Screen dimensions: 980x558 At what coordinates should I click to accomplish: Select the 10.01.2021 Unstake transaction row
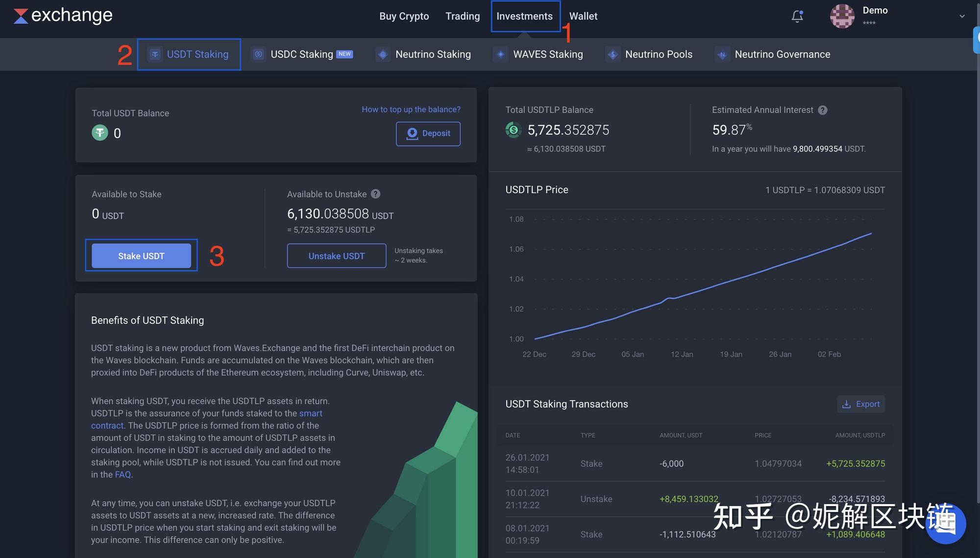pyautogui.click(x=695, y=499)
